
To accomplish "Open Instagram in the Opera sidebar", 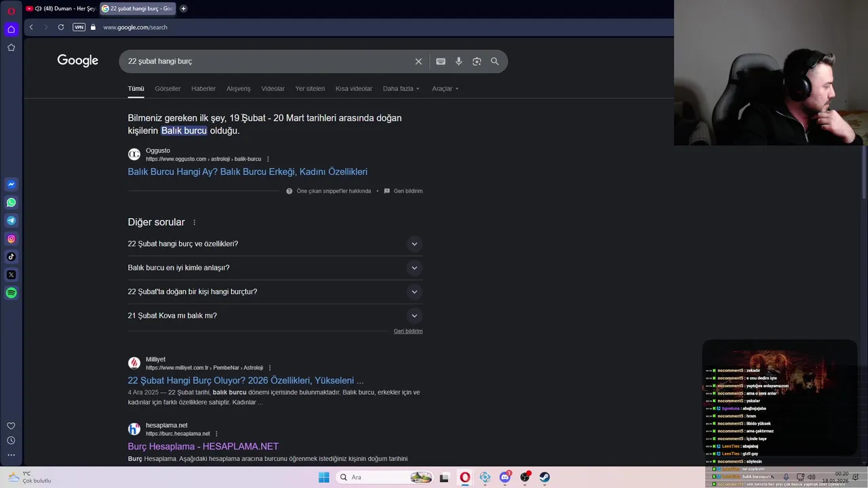I will coord(11,239).
